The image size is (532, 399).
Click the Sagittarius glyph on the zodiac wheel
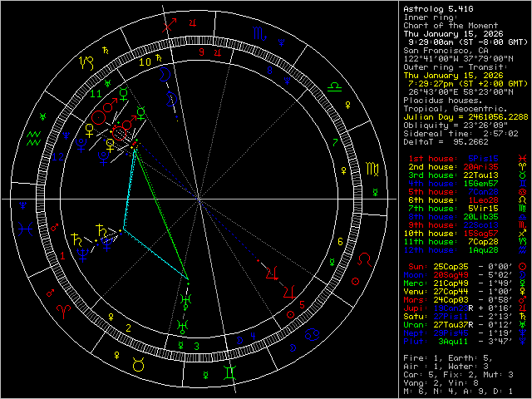coord(170,25)
